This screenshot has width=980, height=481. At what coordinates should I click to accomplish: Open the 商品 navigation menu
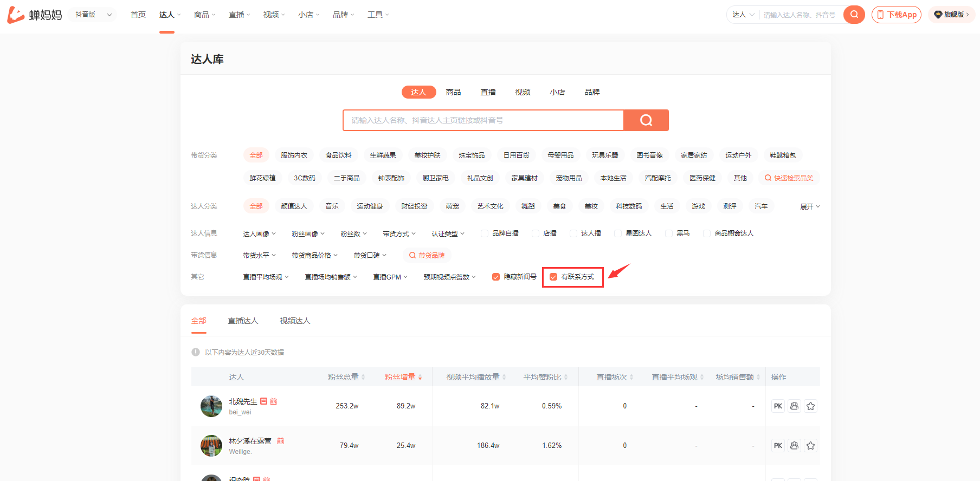point(204,15)
